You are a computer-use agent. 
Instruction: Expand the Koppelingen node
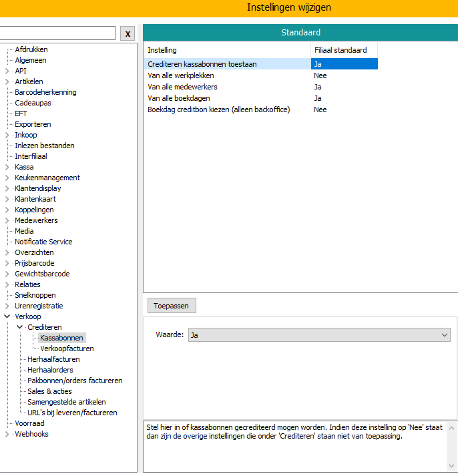click(x=7, y=210)
